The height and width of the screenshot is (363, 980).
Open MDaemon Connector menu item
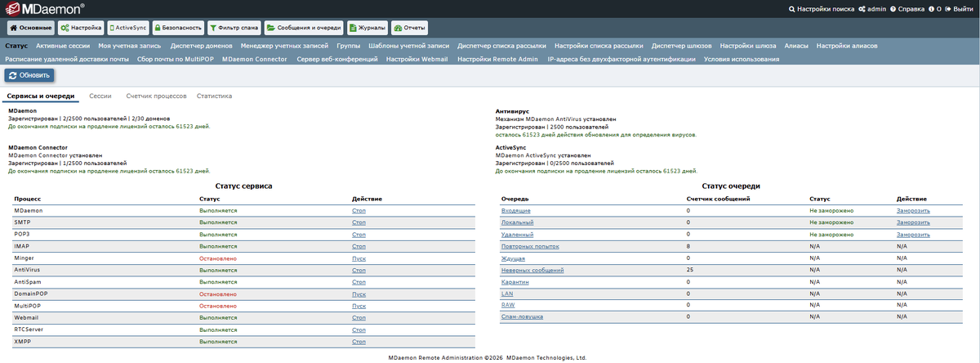[x=254, y=59]
